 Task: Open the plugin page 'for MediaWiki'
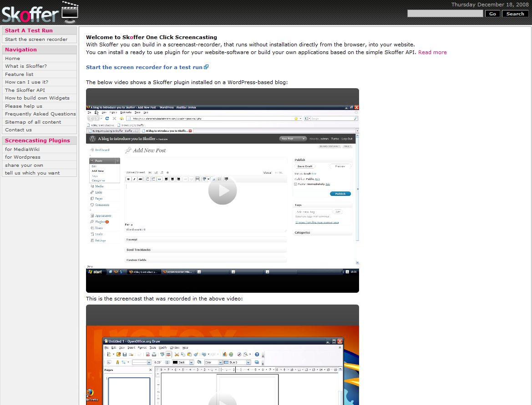[22, 149]
